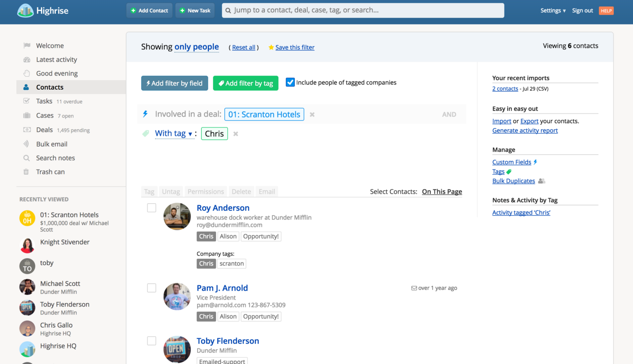This screenshot has height=364, width=633.
Task: Click the New Task button
Action: (x=195, y=11)
